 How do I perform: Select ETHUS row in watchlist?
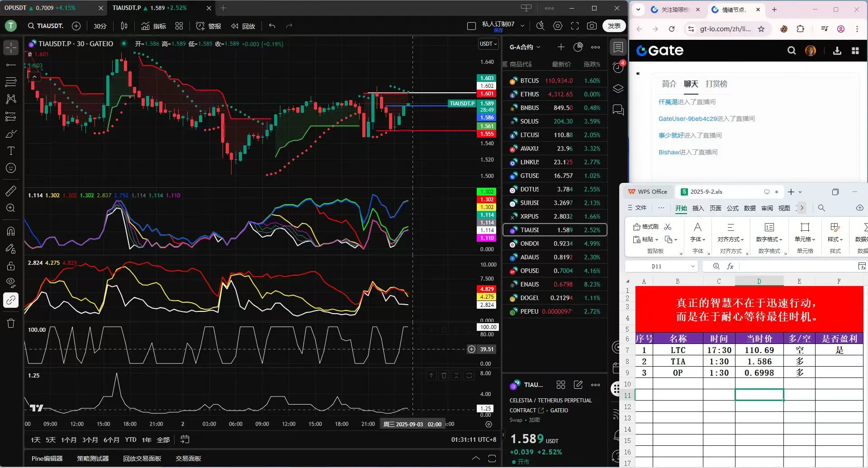555,94
